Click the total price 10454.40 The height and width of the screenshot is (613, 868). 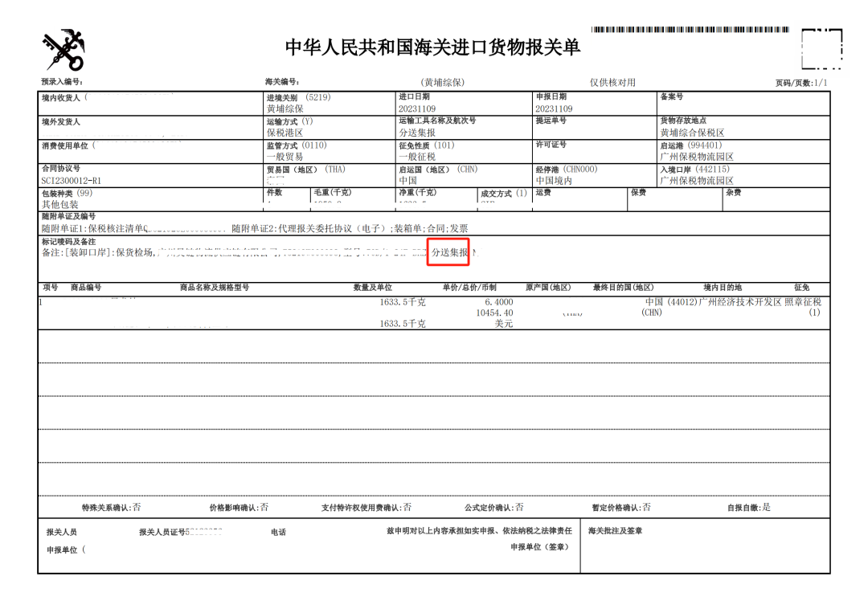[494, 313]
